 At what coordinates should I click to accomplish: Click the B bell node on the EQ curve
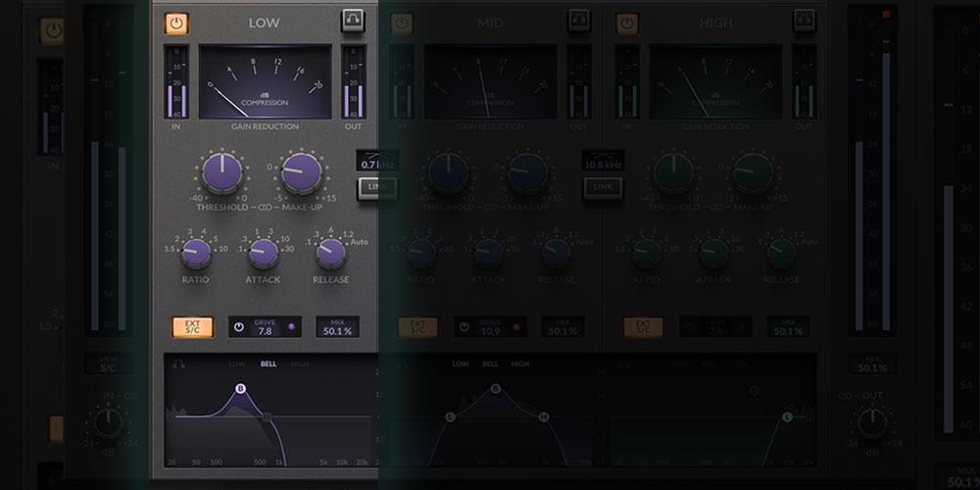pos(240,389)
